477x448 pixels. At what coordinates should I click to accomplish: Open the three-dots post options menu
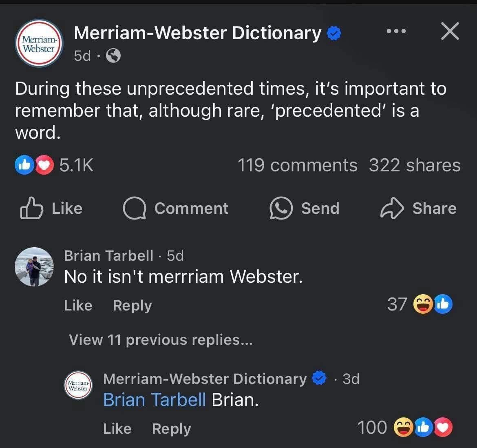(x=396, y=31)
